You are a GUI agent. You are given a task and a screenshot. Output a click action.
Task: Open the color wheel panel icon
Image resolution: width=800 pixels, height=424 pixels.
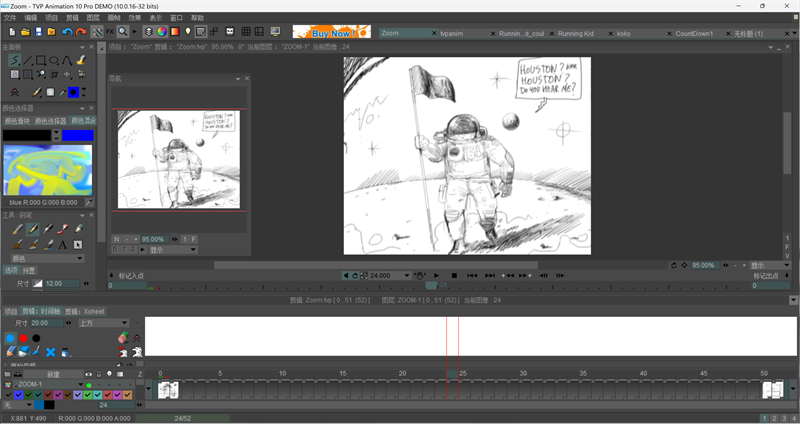click(x=162, y=32)
